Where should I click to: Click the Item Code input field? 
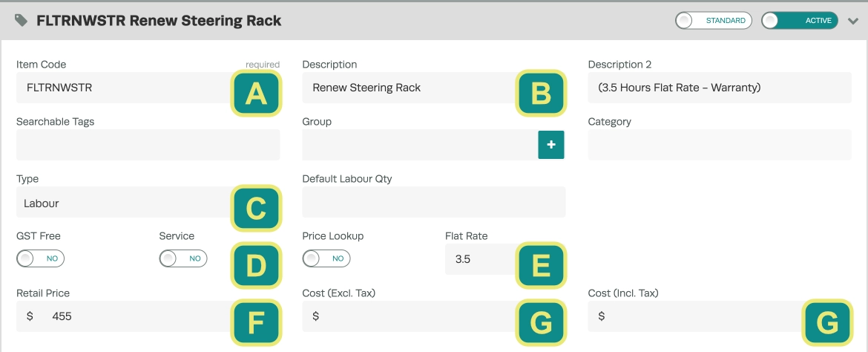pos(148,88)
